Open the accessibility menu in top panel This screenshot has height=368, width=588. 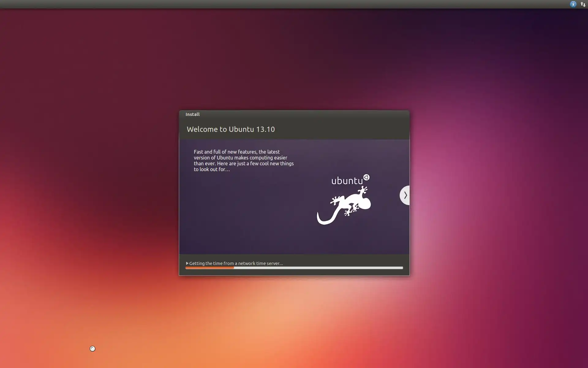tap(573, 4)
